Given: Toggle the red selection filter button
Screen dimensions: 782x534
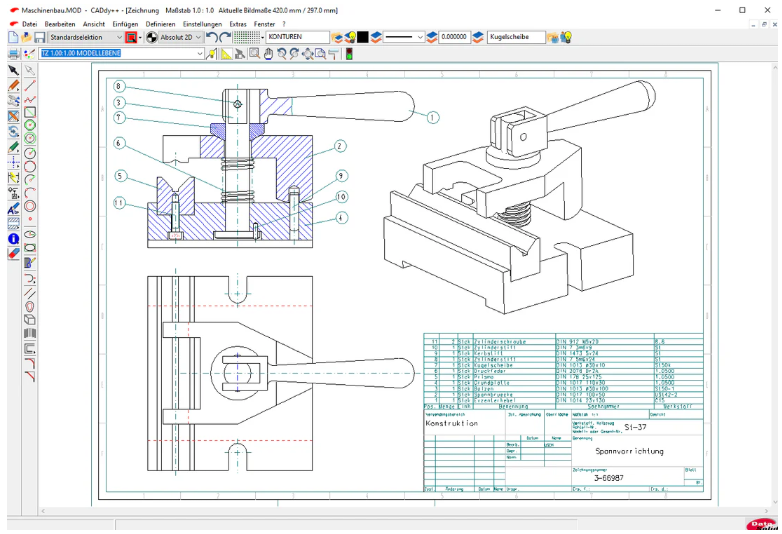Looking at the screenshot, I should coord(131,37).
